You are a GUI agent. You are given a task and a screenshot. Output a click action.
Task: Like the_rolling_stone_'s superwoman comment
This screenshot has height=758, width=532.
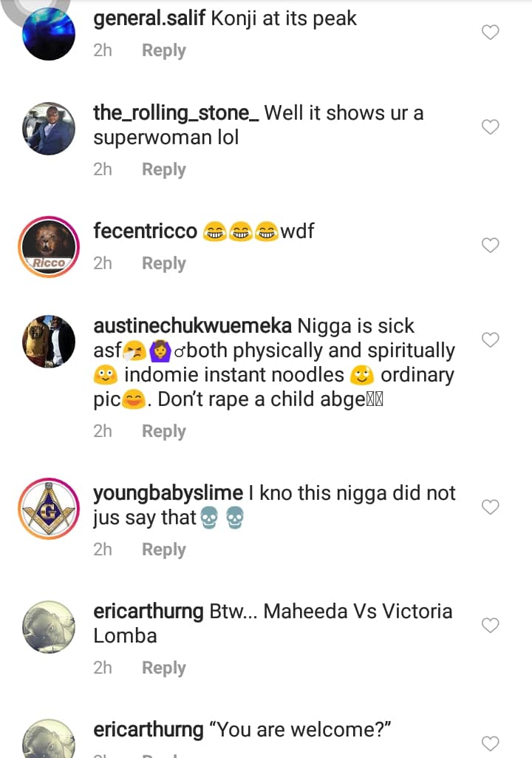[x=491, y=127]
